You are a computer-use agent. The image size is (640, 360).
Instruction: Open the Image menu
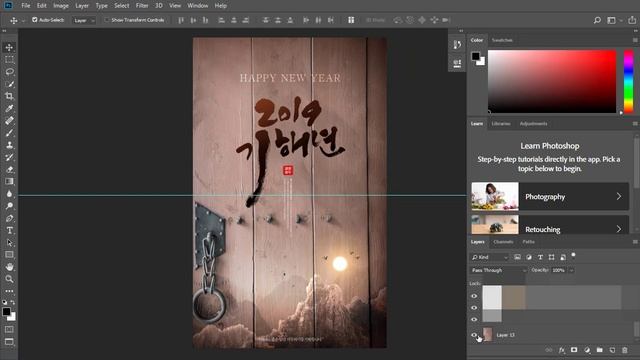tap(61, 6)
